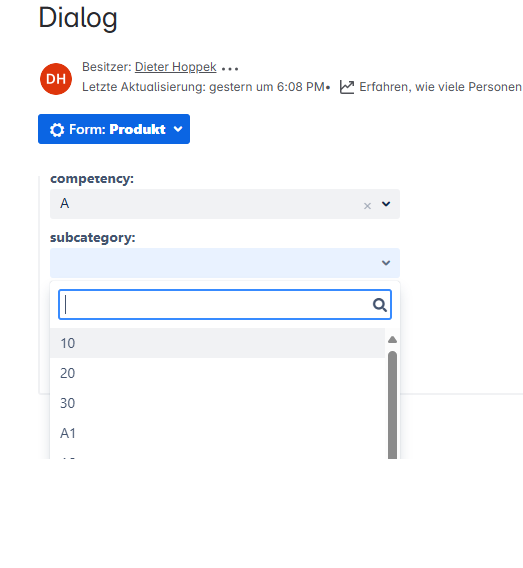Click the DH user avatar
Image resolution: width=523 pixels, height=568 pixels.
[56, 79]
